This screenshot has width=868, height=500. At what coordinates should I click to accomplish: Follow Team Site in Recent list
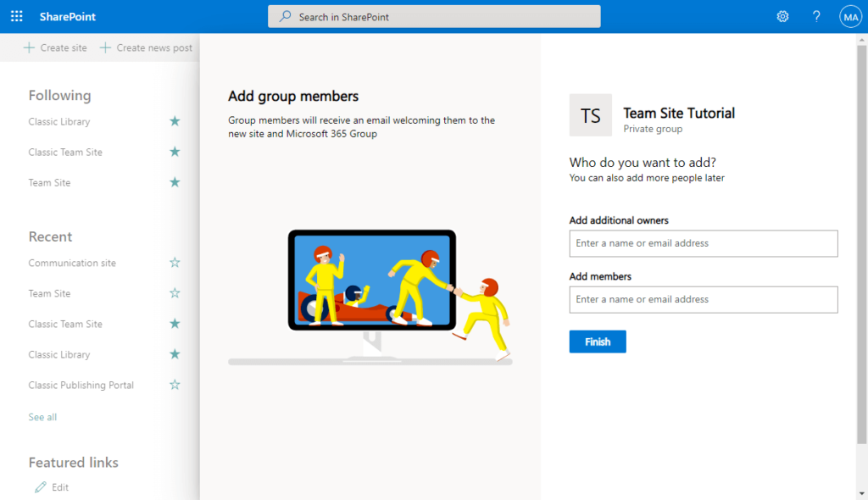(175, 293)
